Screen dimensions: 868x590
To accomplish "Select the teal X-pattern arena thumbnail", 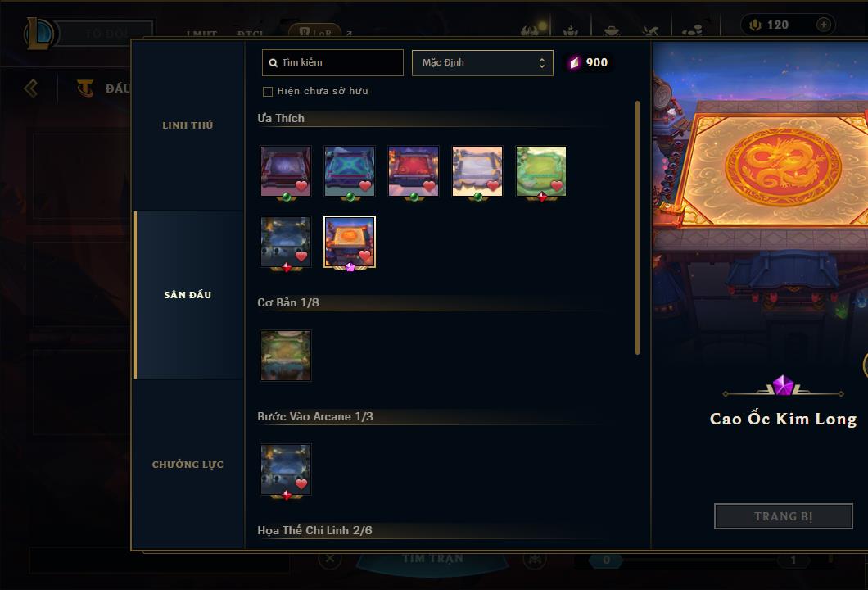I will tap(350, 171).
